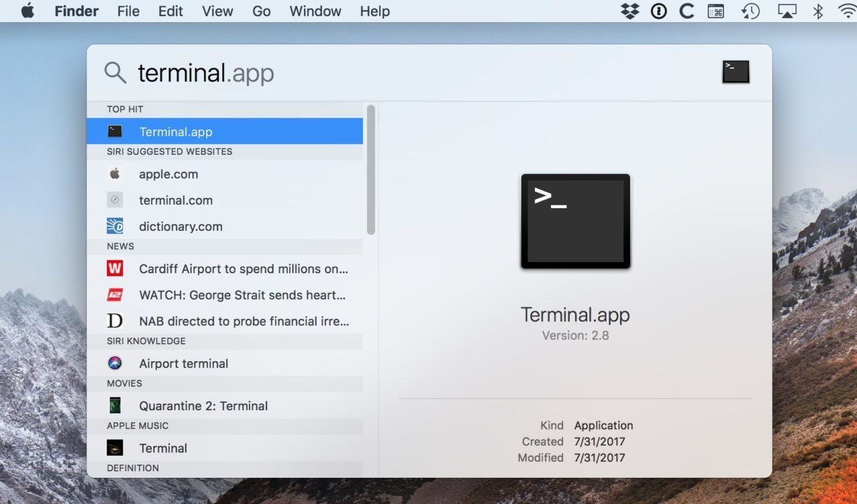Click the dictionary.com site icon
Image resolution: width=857 pixels, height=504 pixels.
[x=115, y=226]
